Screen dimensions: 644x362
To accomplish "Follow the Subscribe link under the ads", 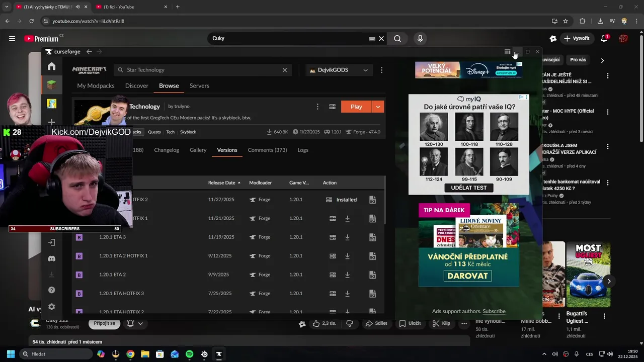I will click(494, 311).
